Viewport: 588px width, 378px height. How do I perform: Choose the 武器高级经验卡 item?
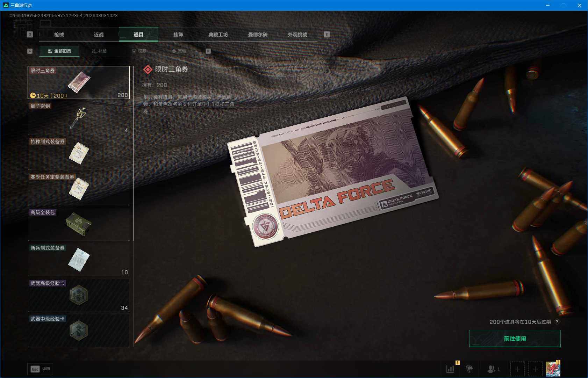pos(79,295)
